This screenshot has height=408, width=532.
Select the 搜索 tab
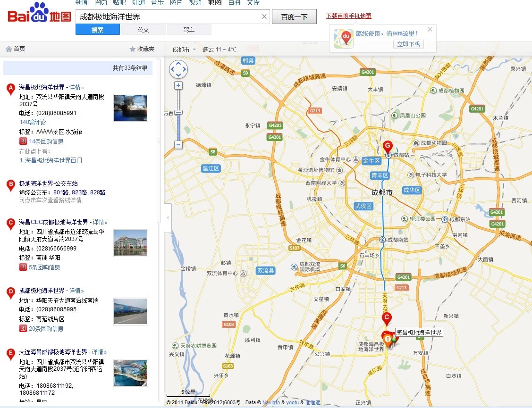coord(97,30)
